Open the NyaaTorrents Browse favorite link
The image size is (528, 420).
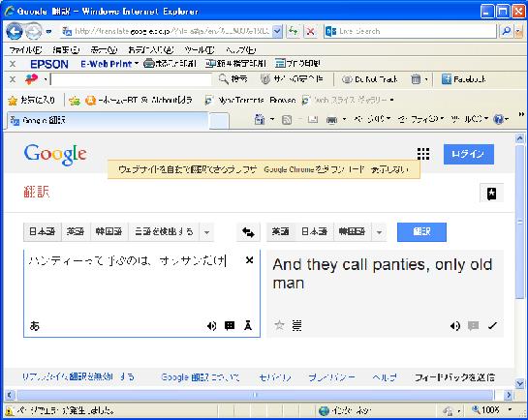[251, 101]
